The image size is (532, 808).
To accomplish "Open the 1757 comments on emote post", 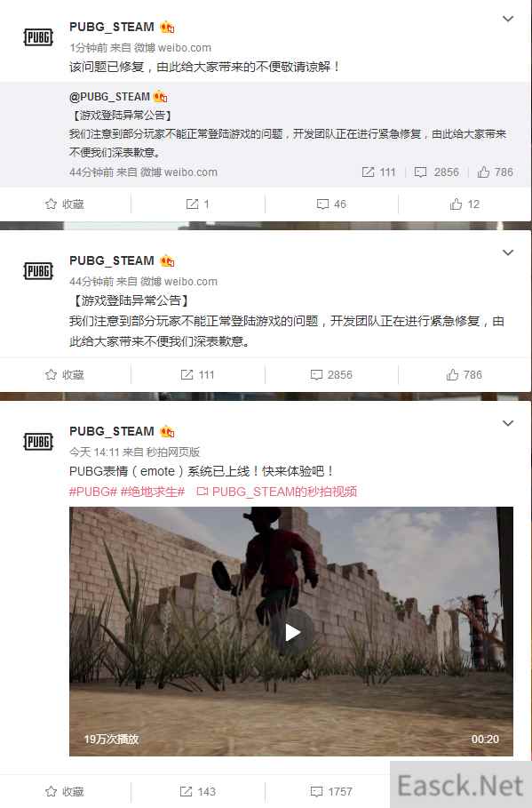I will pos(331,791).
